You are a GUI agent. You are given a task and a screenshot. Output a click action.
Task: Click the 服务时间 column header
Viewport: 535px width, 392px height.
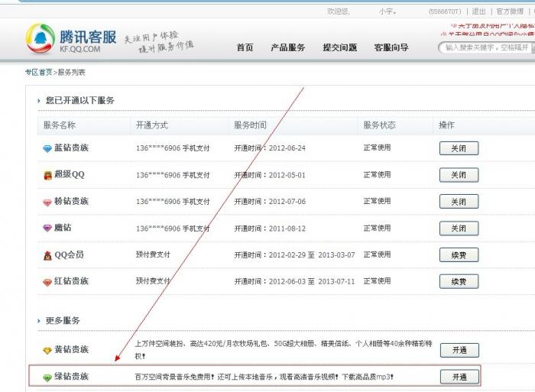point(250,125)
